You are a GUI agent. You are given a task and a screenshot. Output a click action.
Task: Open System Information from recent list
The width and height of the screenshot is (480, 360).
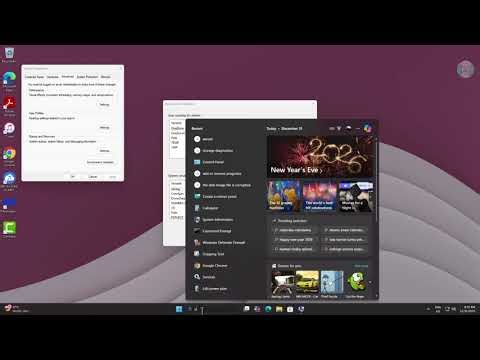(x=226, y=220)
